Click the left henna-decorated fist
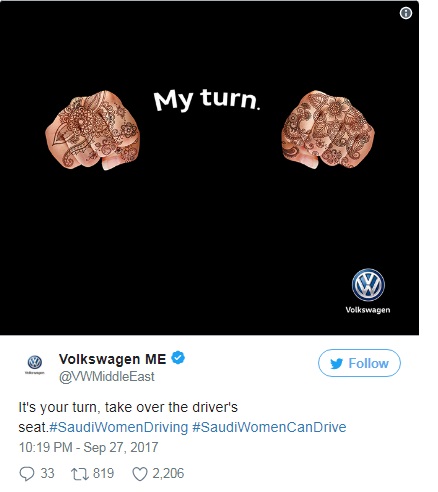This screenshot has height=492, width=438. point(92,130)
